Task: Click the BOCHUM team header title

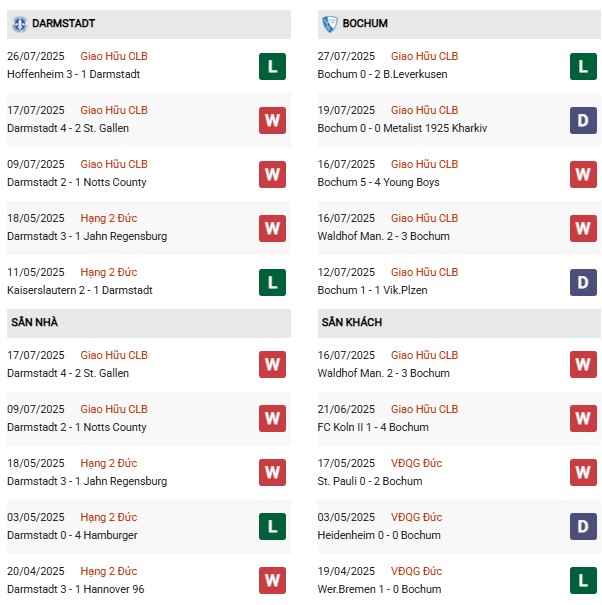Action: (367, 23)
